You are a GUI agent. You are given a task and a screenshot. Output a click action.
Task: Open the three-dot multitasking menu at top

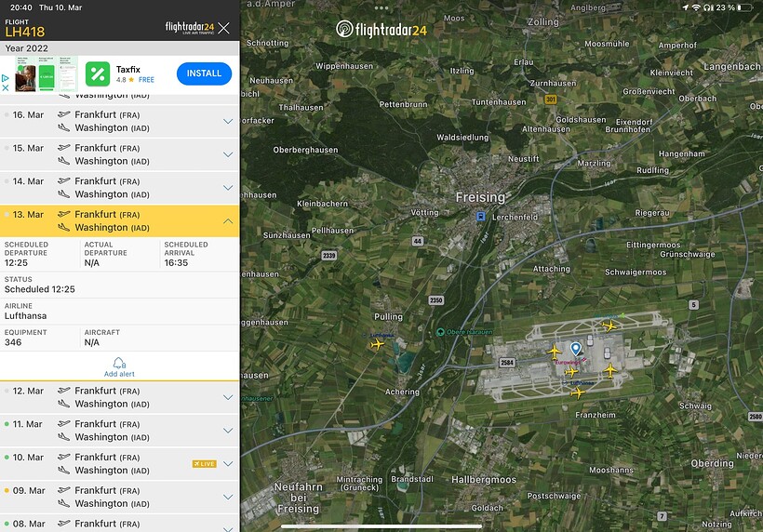pyautogui.click(x=381, y=8)
